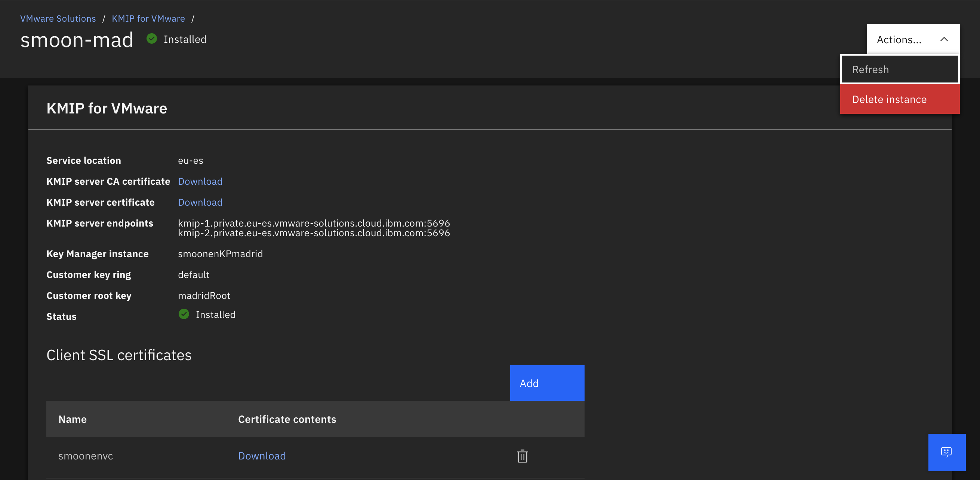Click the kmip-2 server endpoint text

pos(314,233)
